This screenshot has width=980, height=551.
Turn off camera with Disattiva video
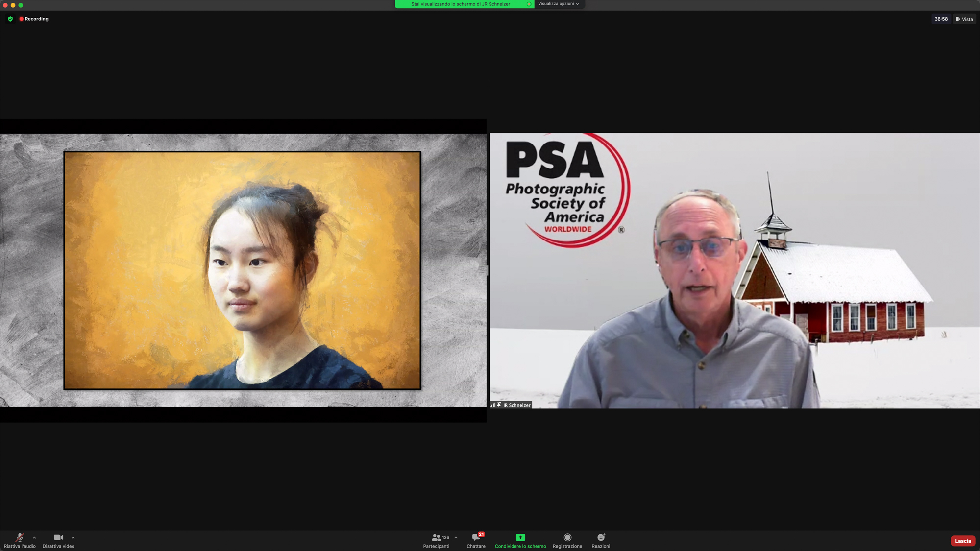point(58,541)
